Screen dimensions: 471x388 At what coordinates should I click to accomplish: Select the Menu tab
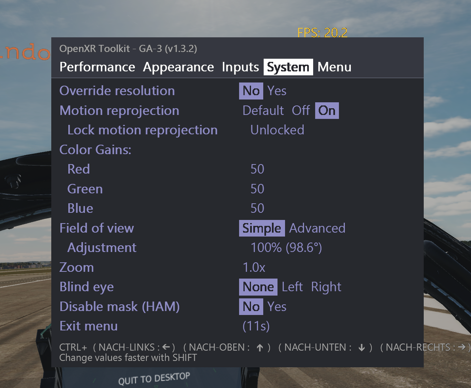click(x=334, y=67)
